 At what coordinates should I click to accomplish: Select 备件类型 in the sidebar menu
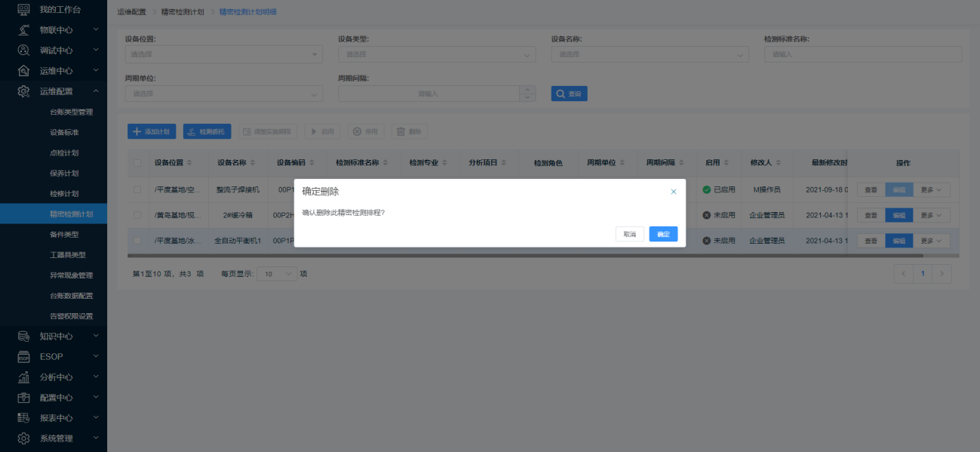64,235
